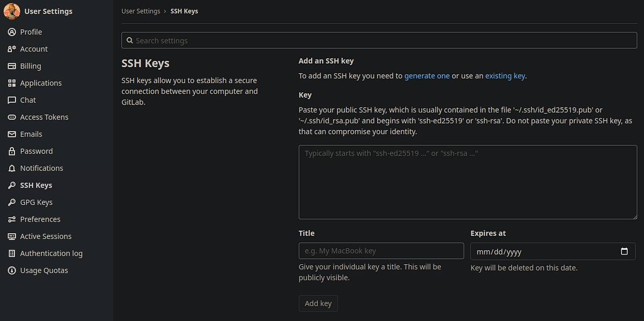Select the Chat bubble icon
Screen dimensions: 644x321
pos(11,100)
